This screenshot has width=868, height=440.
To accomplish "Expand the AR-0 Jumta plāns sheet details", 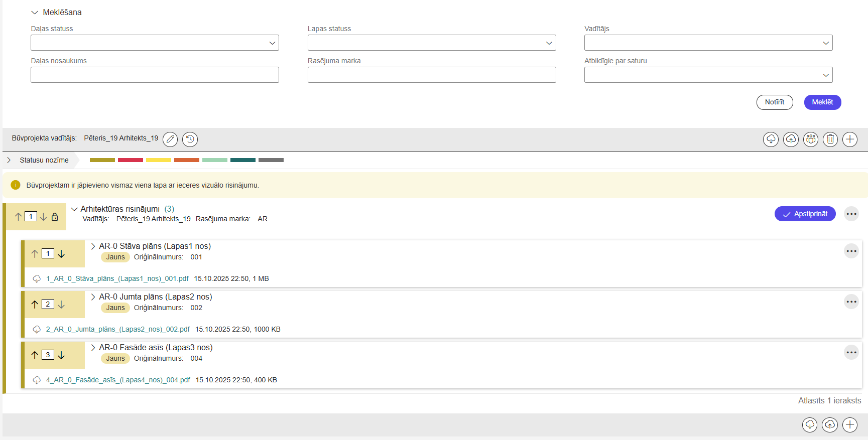I will pos(93,297).
